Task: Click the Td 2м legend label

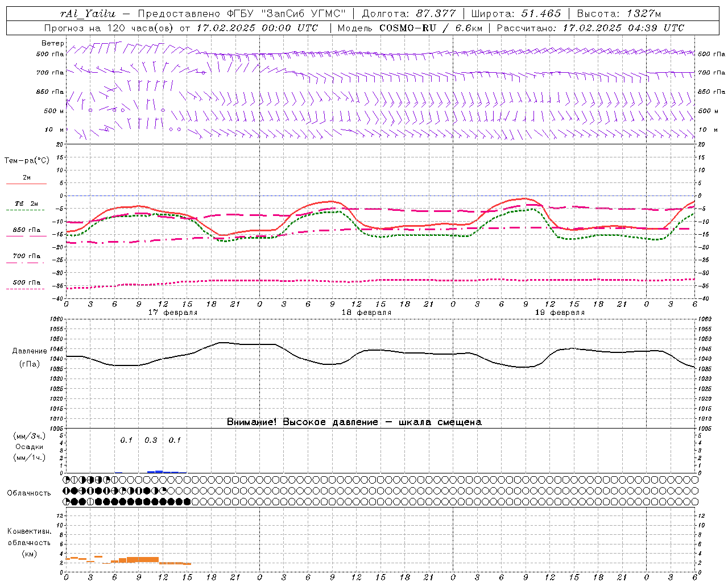Action: (x=27, y=203)
